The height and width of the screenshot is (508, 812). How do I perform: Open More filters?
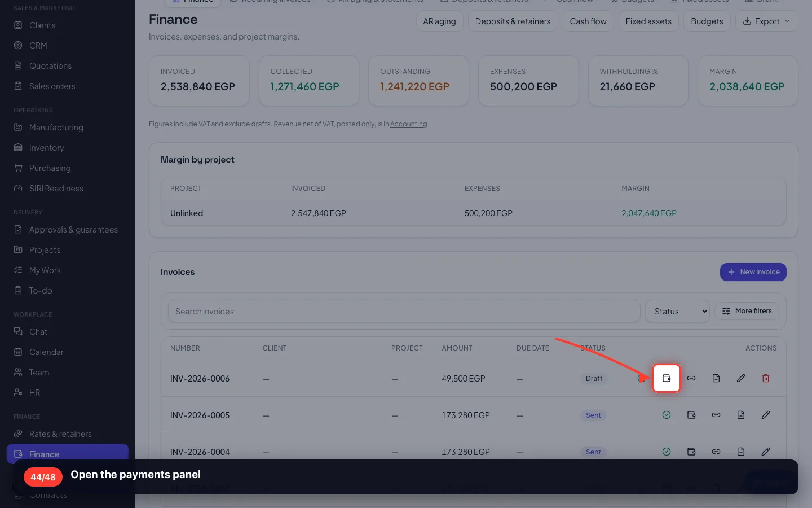click(747, 311)
